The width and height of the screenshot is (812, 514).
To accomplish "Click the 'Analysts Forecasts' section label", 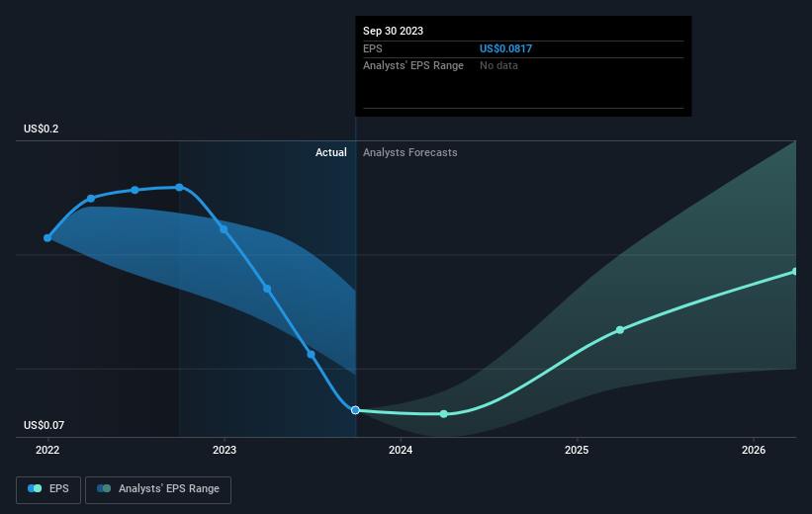I will coord(410,152).
